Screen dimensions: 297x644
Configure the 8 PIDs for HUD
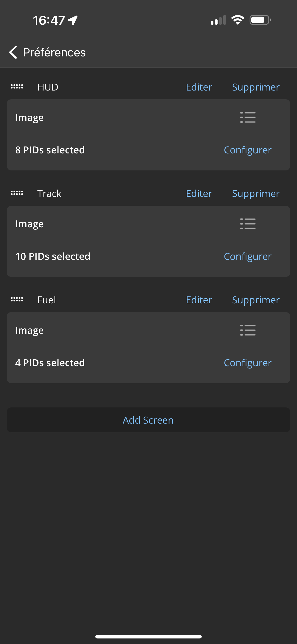247,150
